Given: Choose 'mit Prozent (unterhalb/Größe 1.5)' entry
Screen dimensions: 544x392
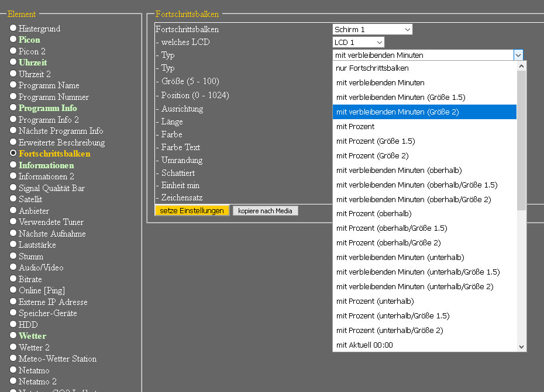Looking at the screenshot, I should tap(425, 315).
